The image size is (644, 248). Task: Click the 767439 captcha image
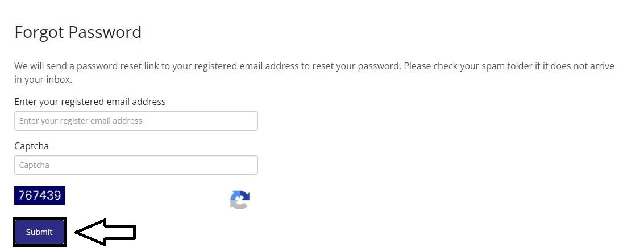point(40,195)
